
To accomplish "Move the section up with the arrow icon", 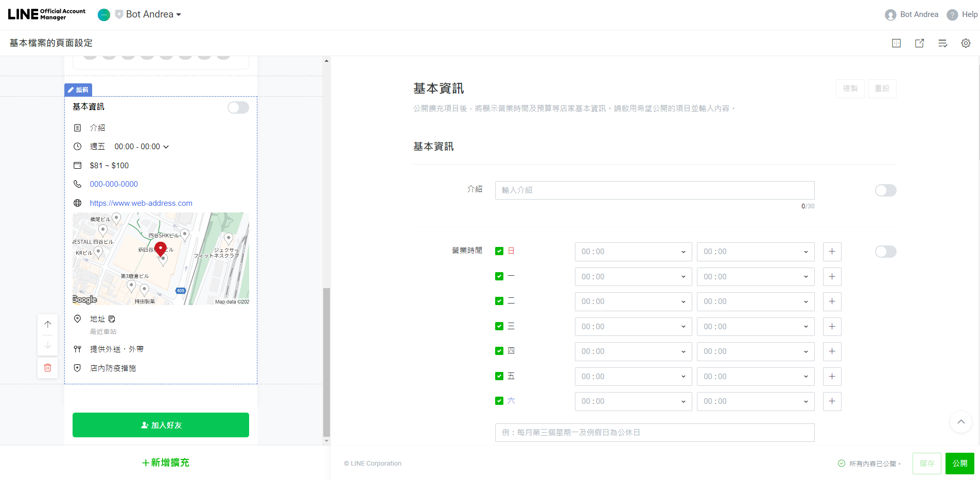I will (47, 324).
